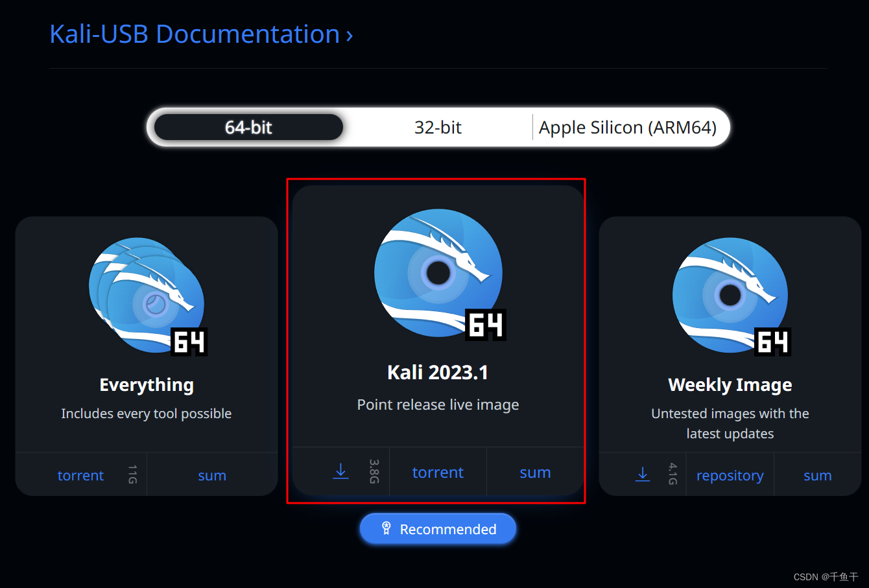Click 'Includes every tool possible' description
Screen dimensions: 869x588
(x=147, y=414)
